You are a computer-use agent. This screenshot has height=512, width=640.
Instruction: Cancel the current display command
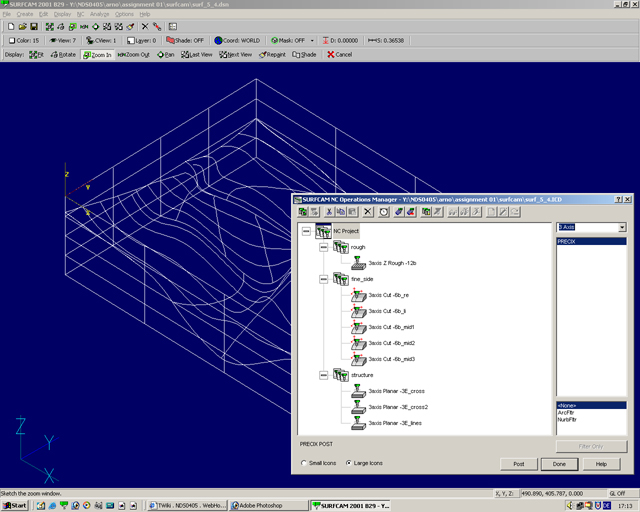click(x=340, y=54)
